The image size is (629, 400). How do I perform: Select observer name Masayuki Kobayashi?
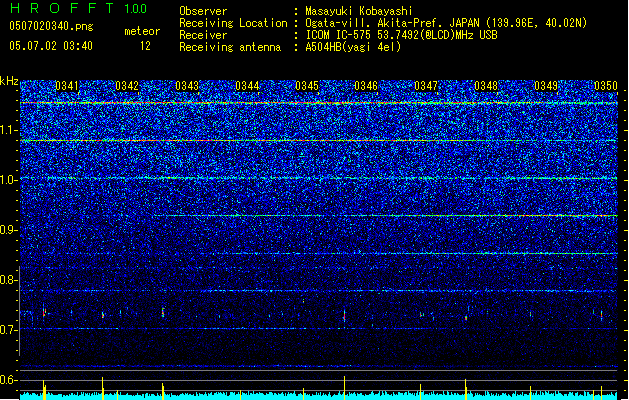(x=359, y=11)
